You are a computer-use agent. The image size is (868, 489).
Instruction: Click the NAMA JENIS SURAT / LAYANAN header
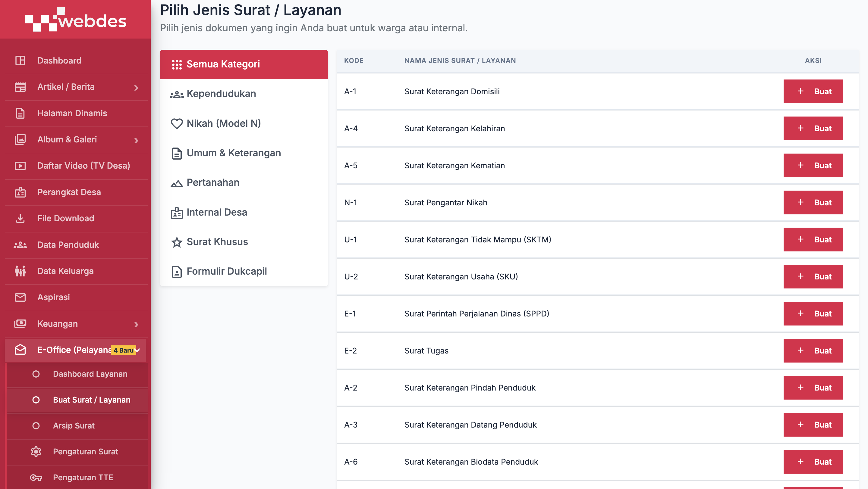point(460,61)
